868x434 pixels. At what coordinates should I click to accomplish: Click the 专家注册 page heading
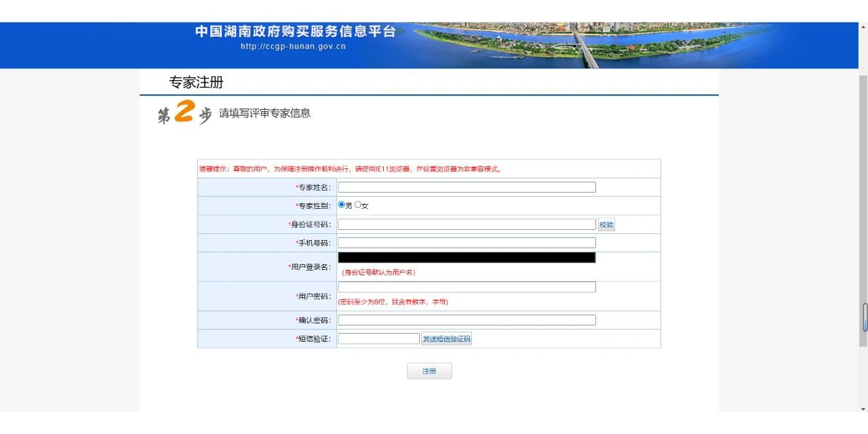pyautogui.click(x=197, y=83)
